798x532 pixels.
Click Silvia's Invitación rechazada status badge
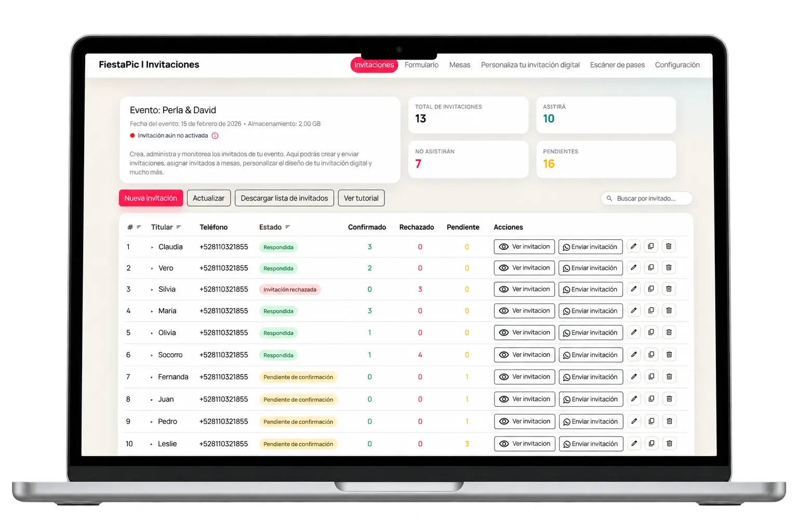290,289
